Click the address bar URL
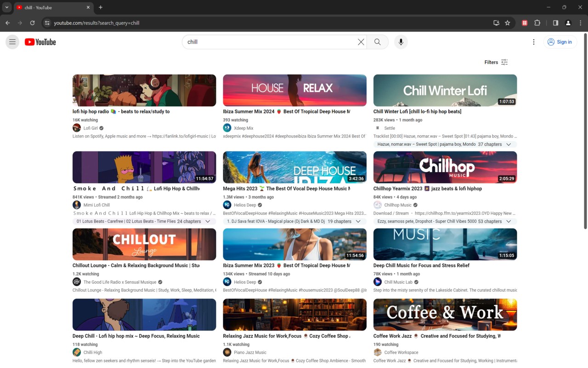The image size is (588, 368). pyautogui.click(x=96, y=23)
